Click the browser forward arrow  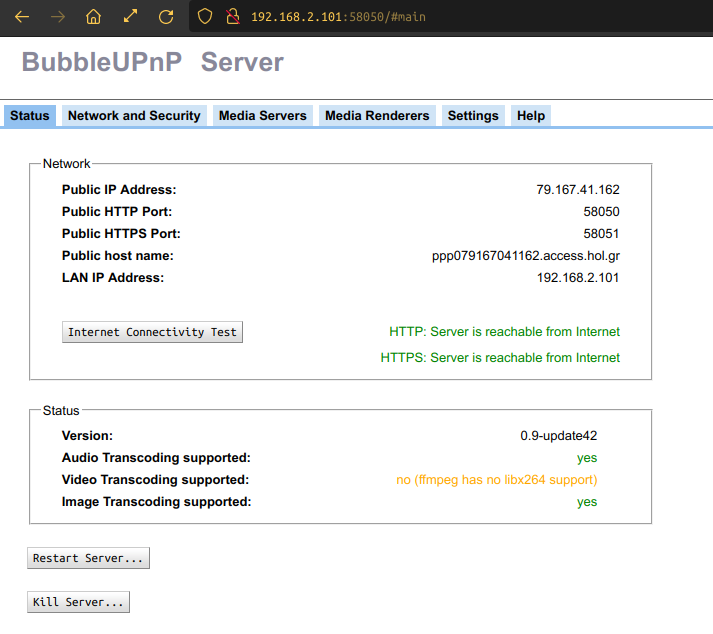tap(58, 17)
